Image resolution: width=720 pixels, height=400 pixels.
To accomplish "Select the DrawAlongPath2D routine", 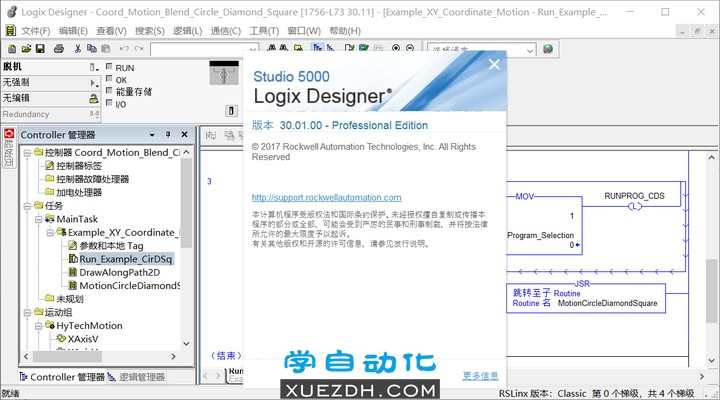I will (x=119, y=272).
